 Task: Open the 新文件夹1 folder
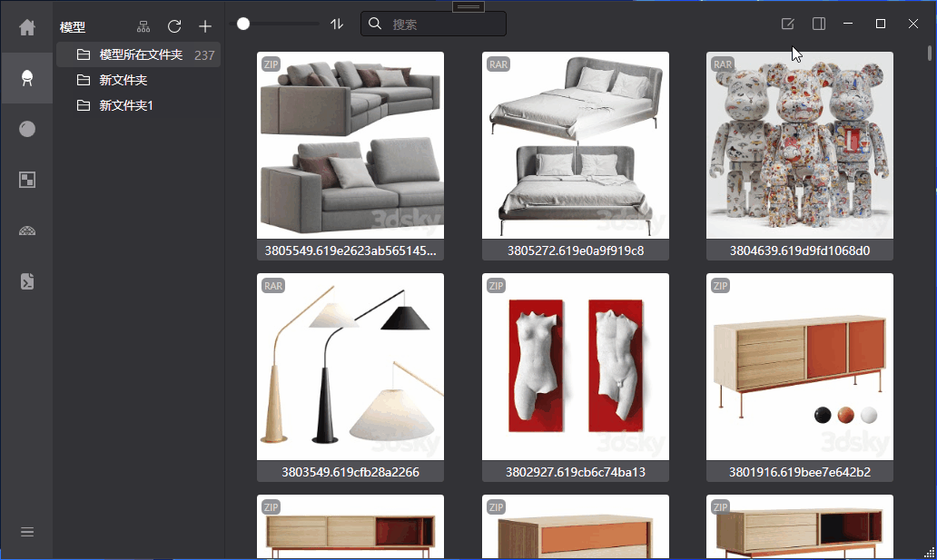tap(126, 105)
